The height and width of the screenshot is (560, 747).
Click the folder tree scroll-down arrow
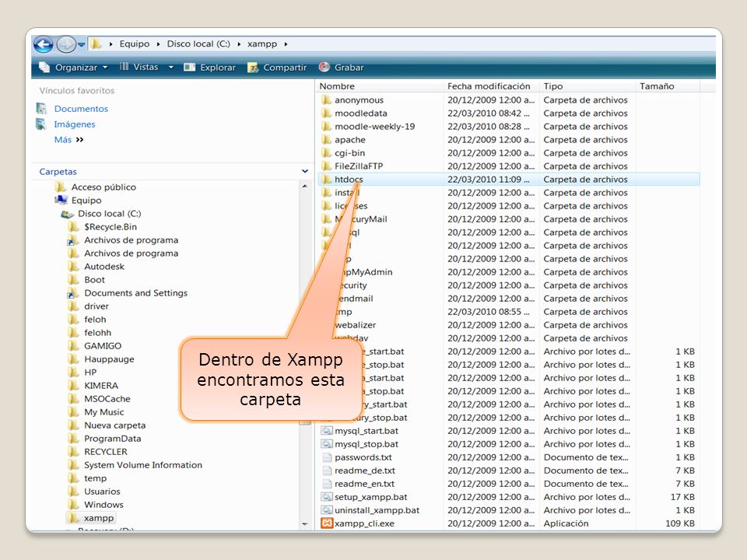(305, 524)
